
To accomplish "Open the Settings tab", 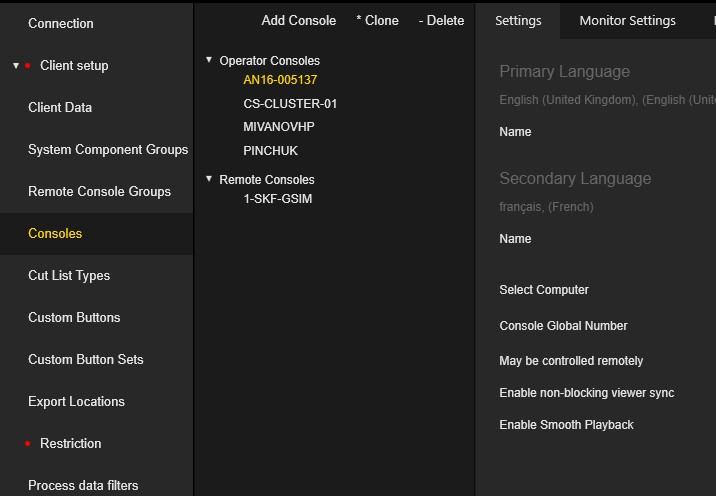I will (x=518, y=20).
